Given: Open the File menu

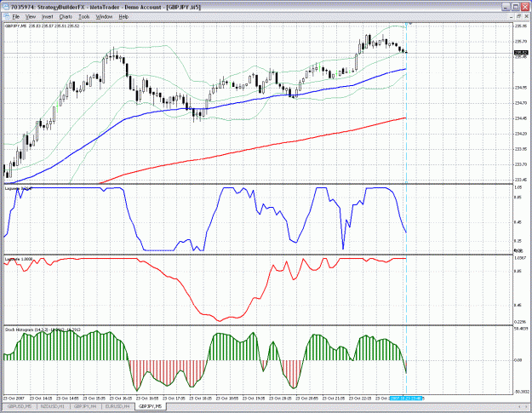Looking at the screenshot, I should point(16,17).
